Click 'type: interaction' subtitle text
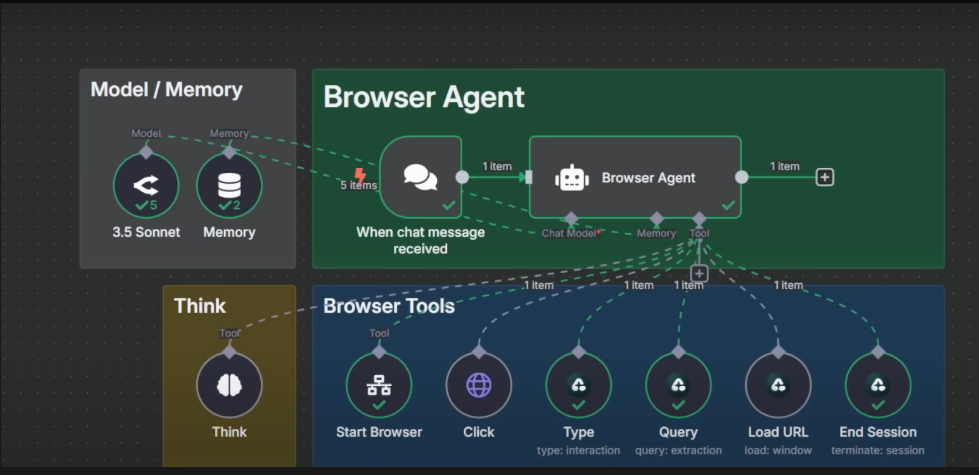 tap(579, 450)
